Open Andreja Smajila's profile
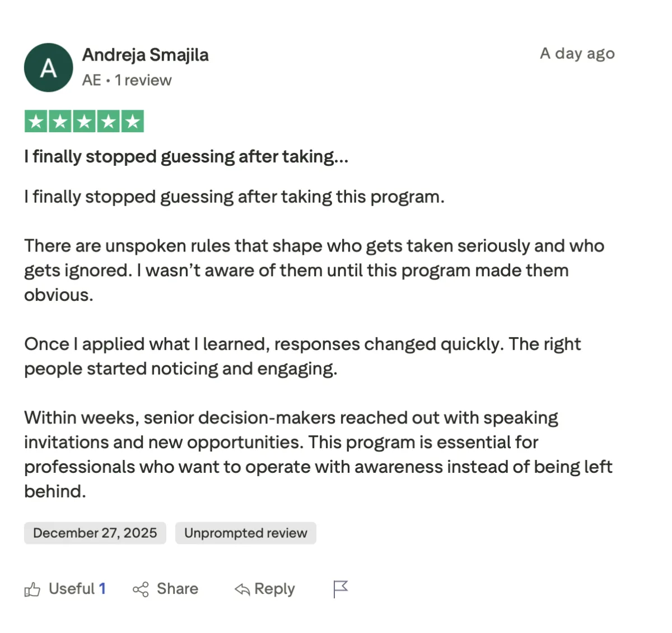672x633 pixels. (x=145, y=55)
